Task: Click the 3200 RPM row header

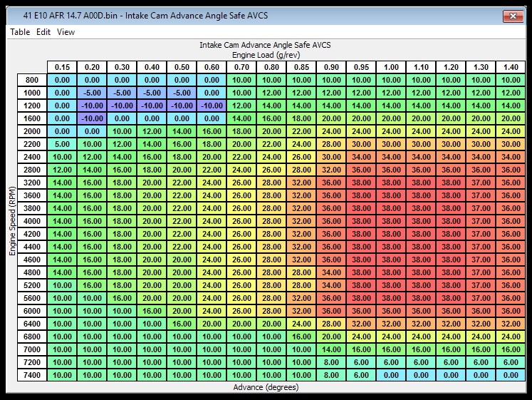Action: [32, 183]
